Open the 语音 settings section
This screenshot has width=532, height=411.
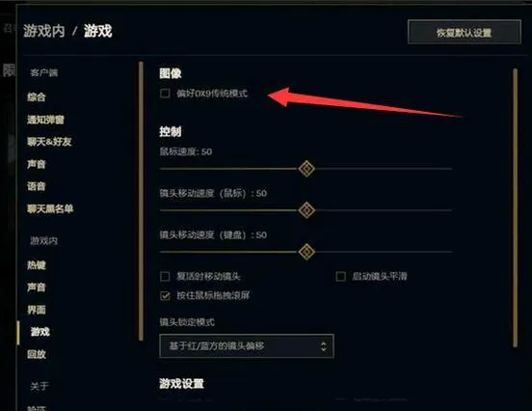37,186
